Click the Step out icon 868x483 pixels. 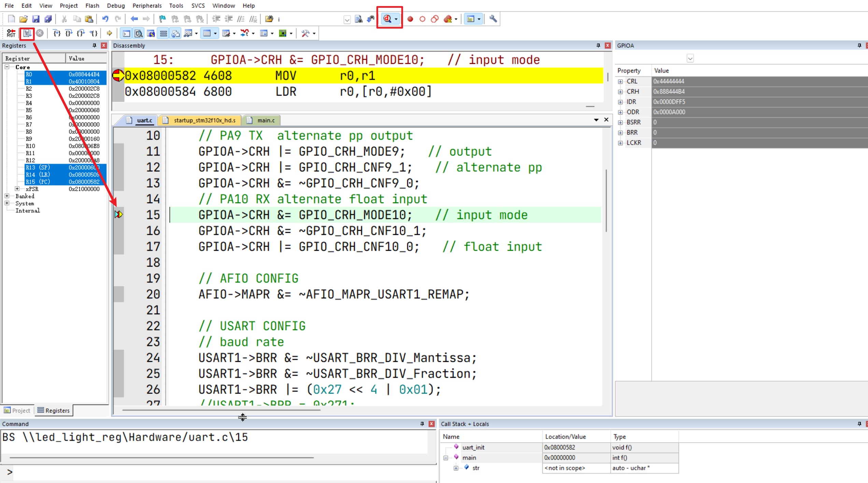point(81,33)
